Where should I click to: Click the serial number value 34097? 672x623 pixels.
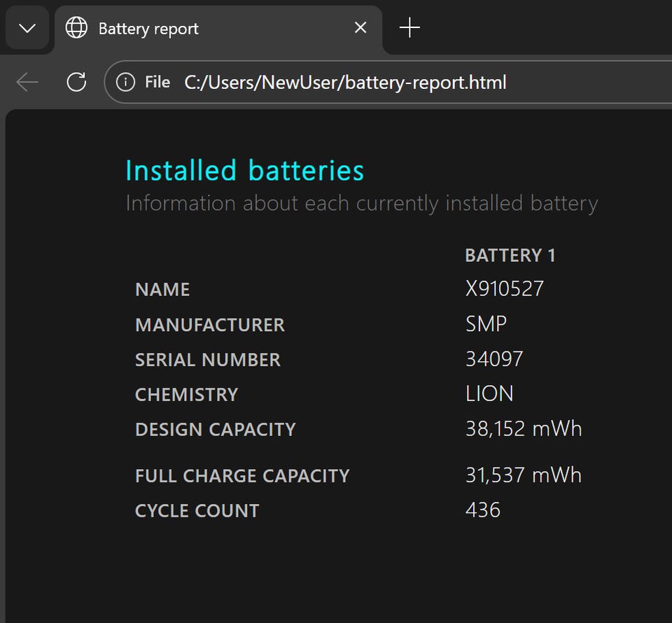494,359
